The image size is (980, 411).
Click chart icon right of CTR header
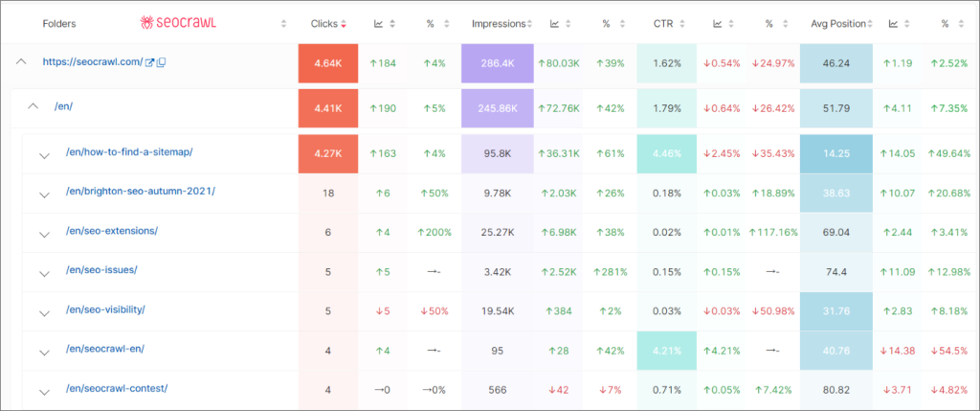pyautogui.click(x=719, y=23)
